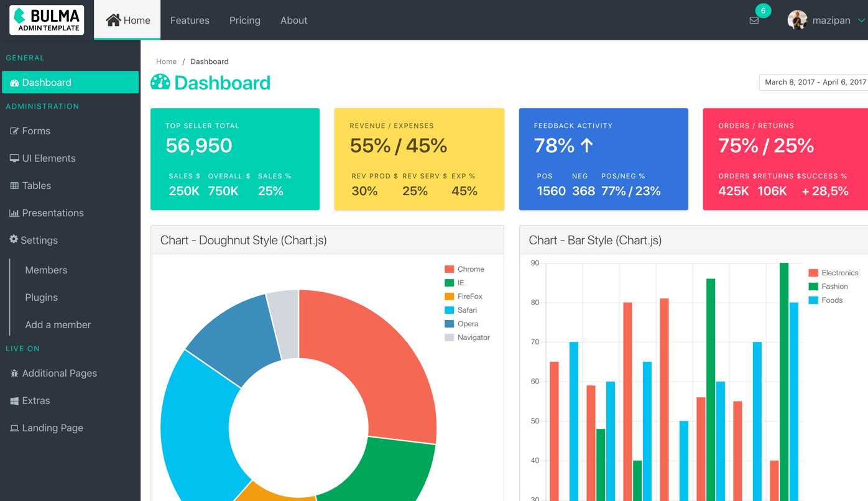Open the About menu item
The height and width of the screenshot is (501, 868).
(293, 21)
